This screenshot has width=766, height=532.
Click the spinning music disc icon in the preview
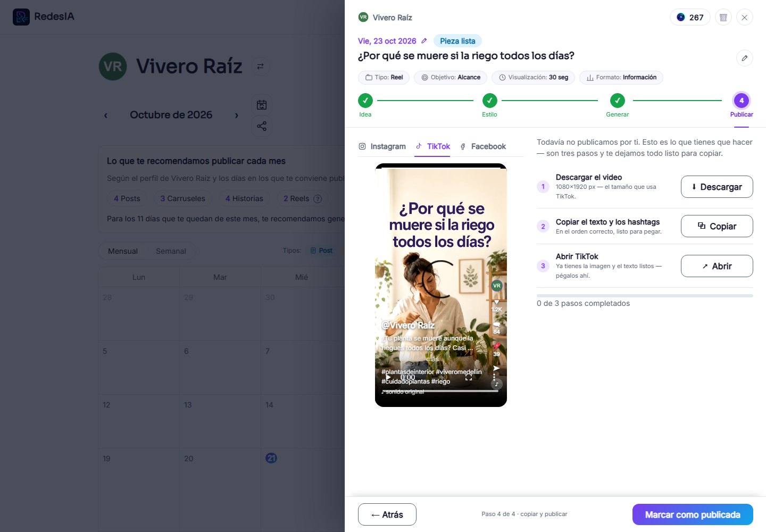pos(496,384)
